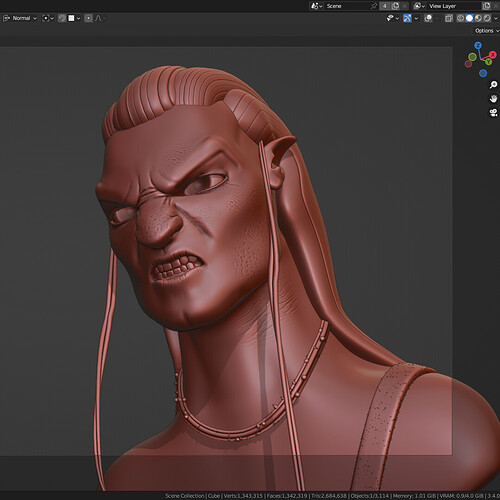500x500 pixels.
Task: Open the scene browse icon
Action: click(x=316, y=6)
